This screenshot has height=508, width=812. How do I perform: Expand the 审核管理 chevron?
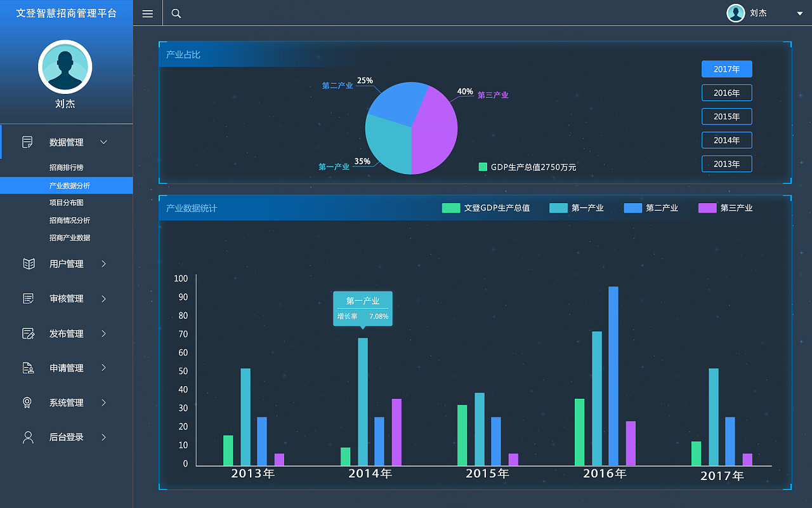coord(104,298)
